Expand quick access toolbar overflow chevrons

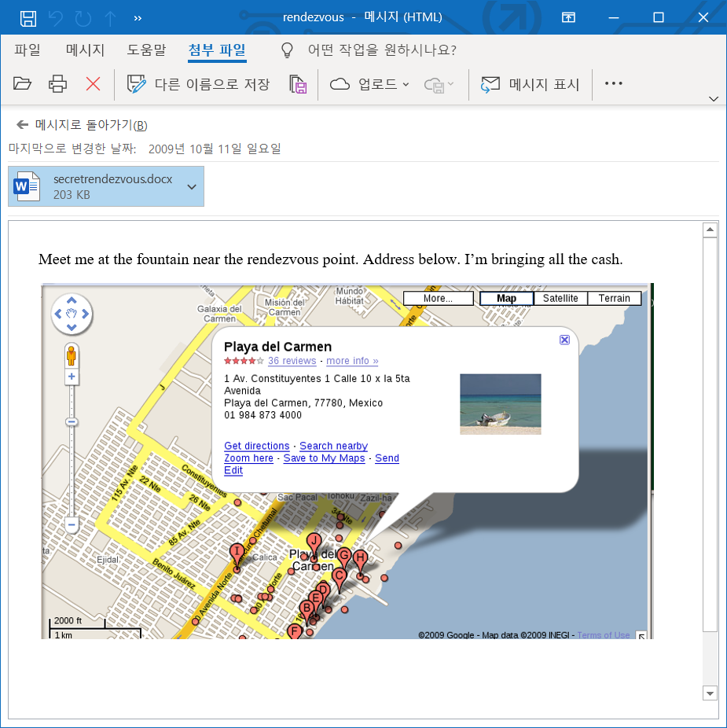[x=138, y=18]
